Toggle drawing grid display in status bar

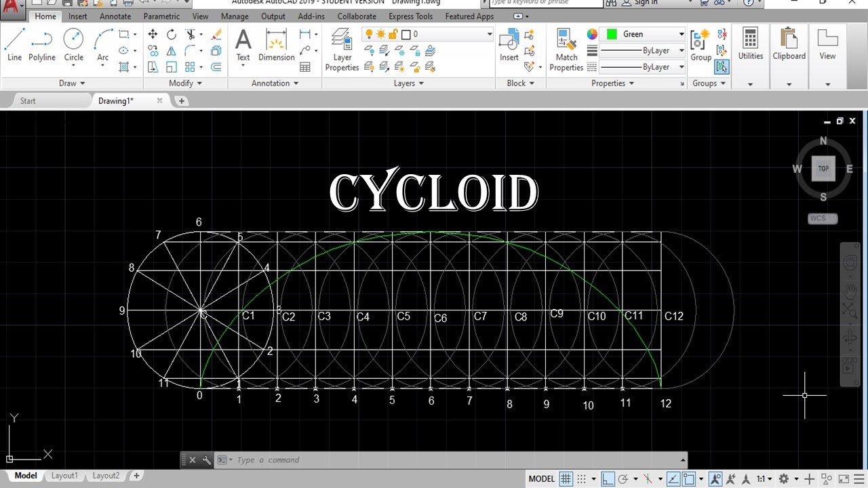click(x=566, y=479)
